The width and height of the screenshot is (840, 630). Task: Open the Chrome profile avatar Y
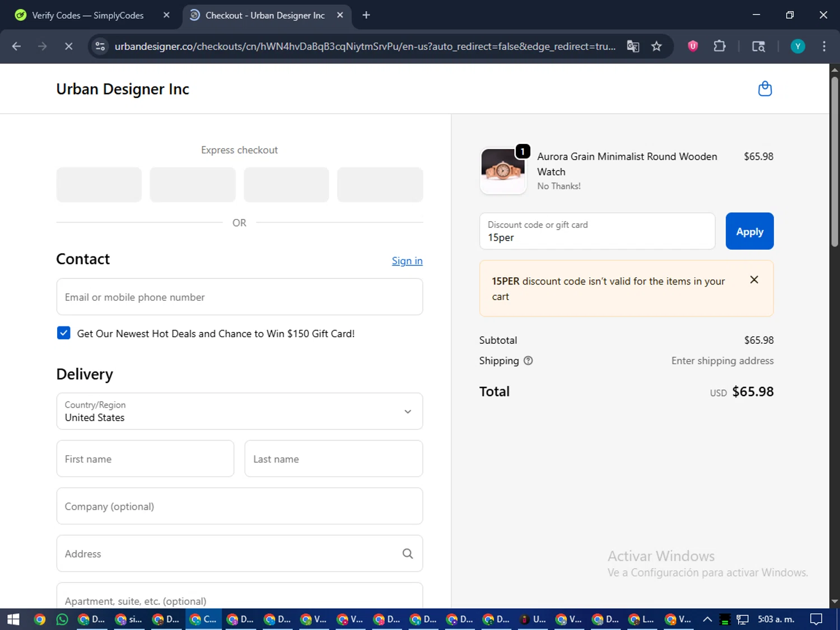tap(797, 46)
